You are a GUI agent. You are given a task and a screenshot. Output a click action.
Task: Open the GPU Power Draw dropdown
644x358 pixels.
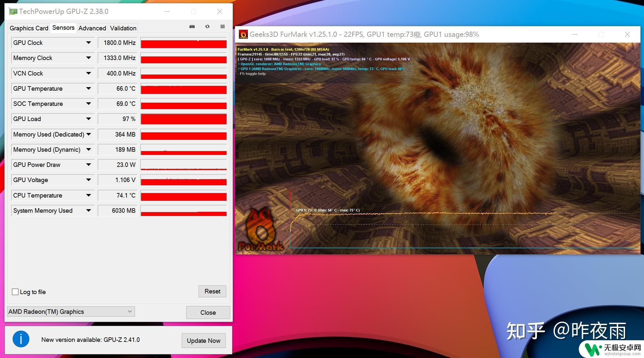88,165
